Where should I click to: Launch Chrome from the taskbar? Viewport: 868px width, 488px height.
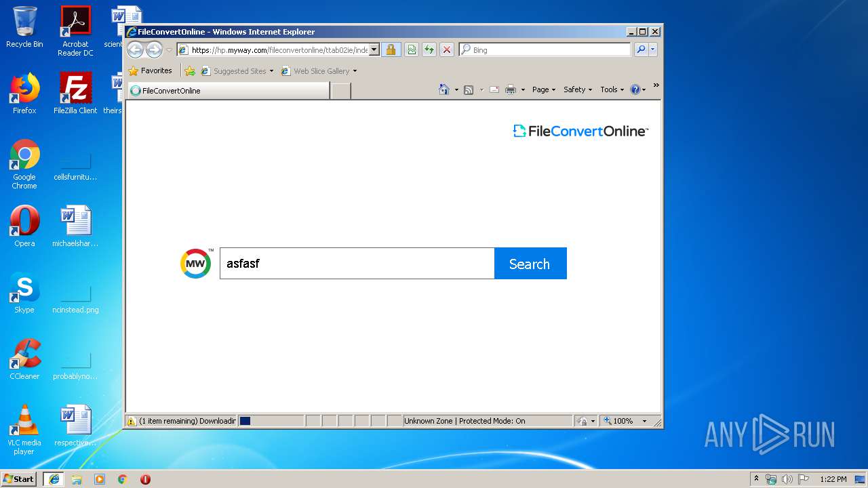[122, 479]
